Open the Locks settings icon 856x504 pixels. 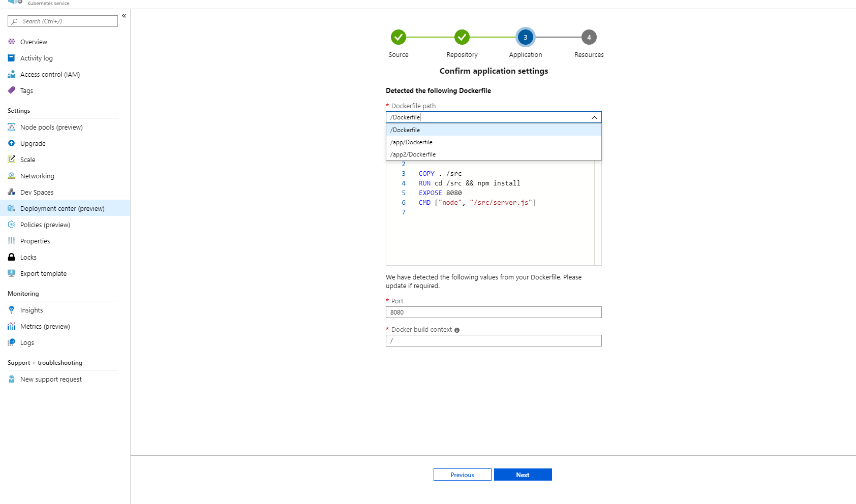pyautogui.click(x=11, y=257)
